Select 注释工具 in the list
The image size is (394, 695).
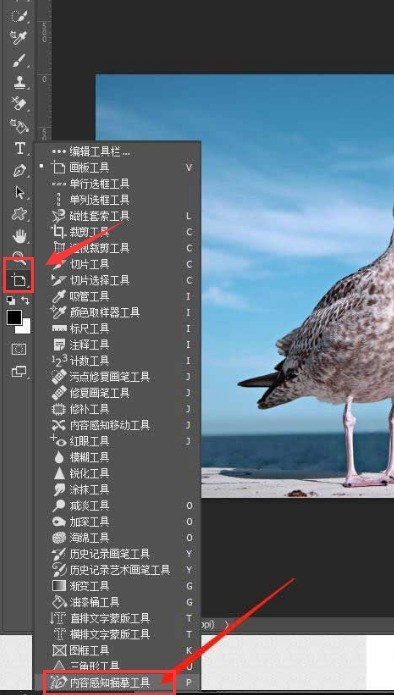118,344
